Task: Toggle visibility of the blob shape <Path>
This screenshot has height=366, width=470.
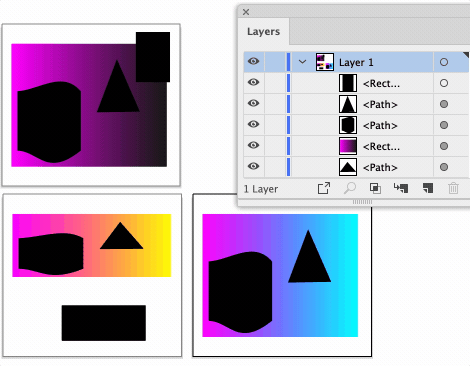Action: pos(253,124)
